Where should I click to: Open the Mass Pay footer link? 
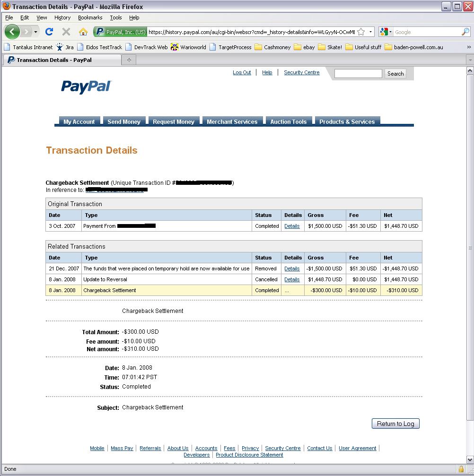pos(122,448)
